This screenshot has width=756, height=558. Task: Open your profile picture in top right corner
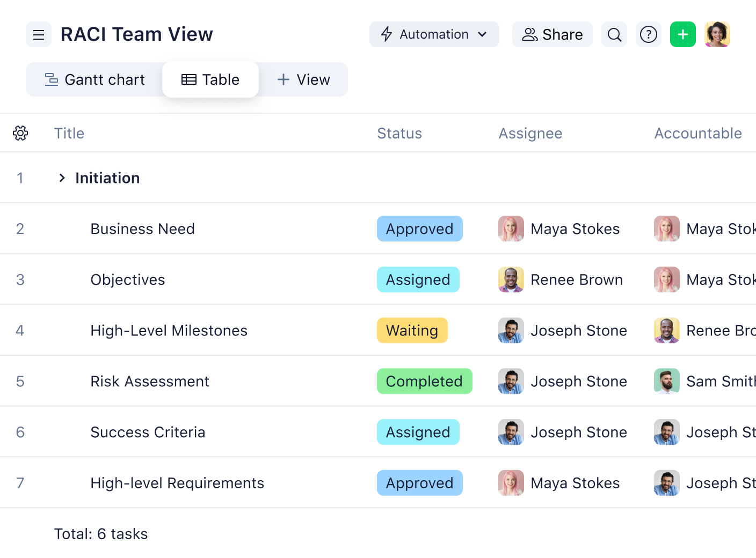[717, 34]
